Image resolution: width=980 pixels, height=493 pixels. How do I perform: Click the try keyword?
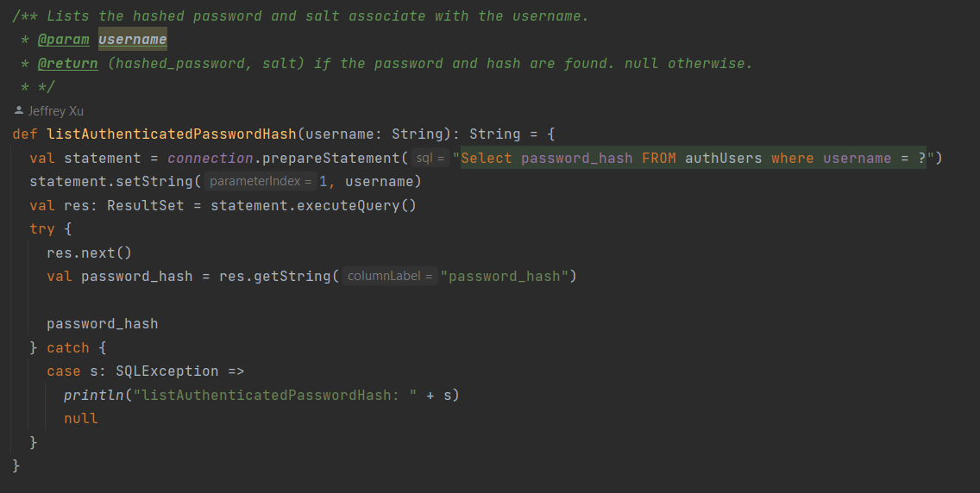click(x=41, y=229)
